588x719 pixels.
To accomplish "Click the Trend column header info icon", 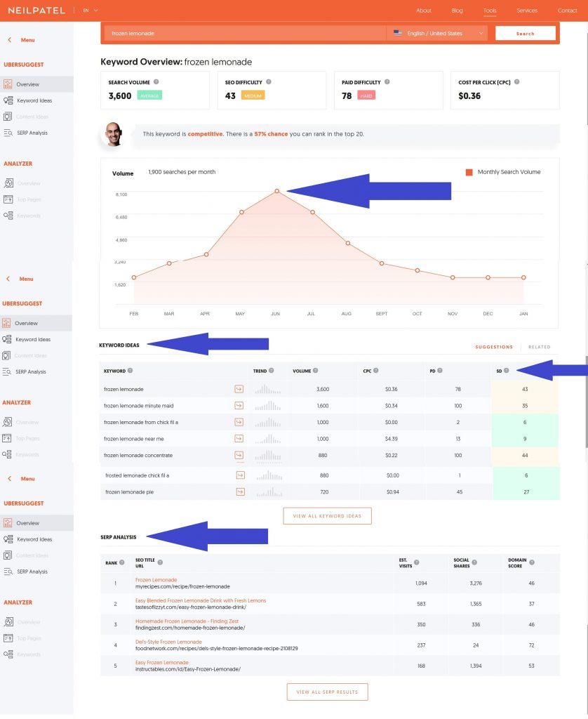I will (x=272, y=371).
